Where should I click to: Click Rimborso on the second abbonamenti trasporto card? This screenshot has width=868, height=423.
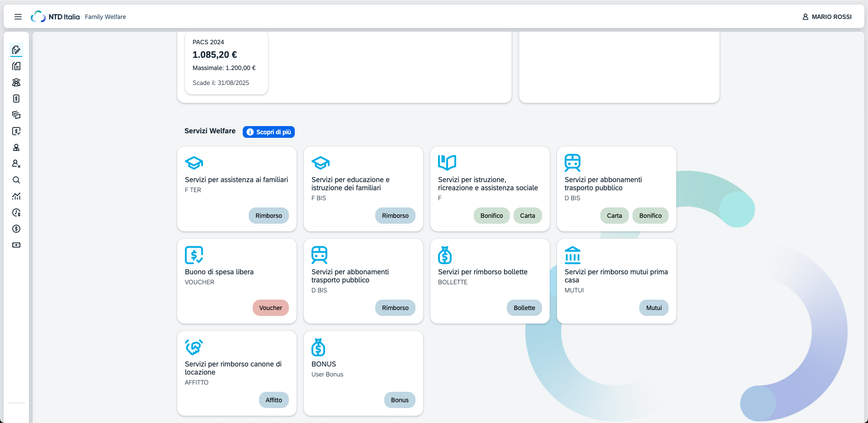(x=395, y=308)
